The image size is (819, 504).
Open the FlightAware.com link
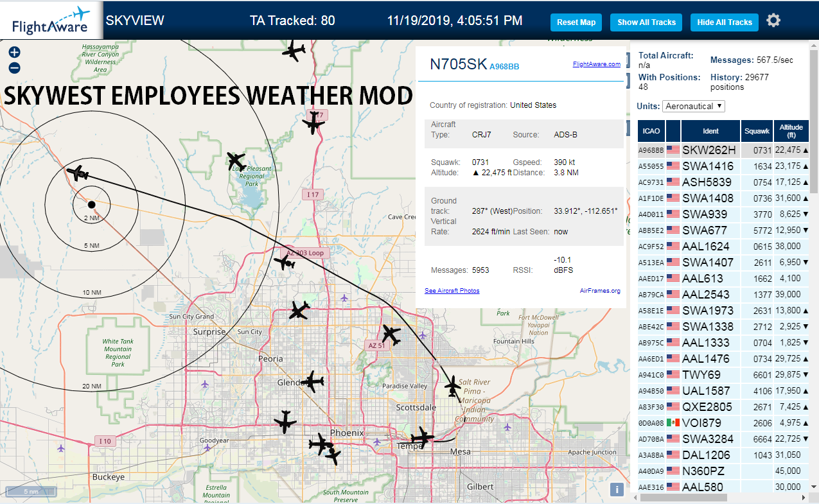pyautogui.click(x=597, y=64)
